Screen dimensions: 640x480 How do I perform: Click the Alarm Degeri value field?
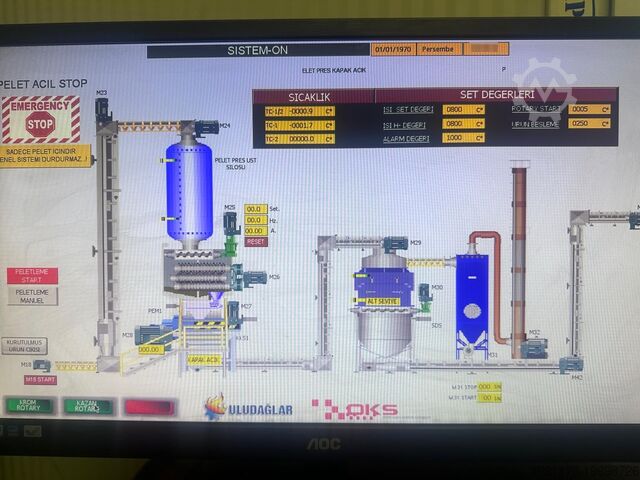click(x=463, y=138)
